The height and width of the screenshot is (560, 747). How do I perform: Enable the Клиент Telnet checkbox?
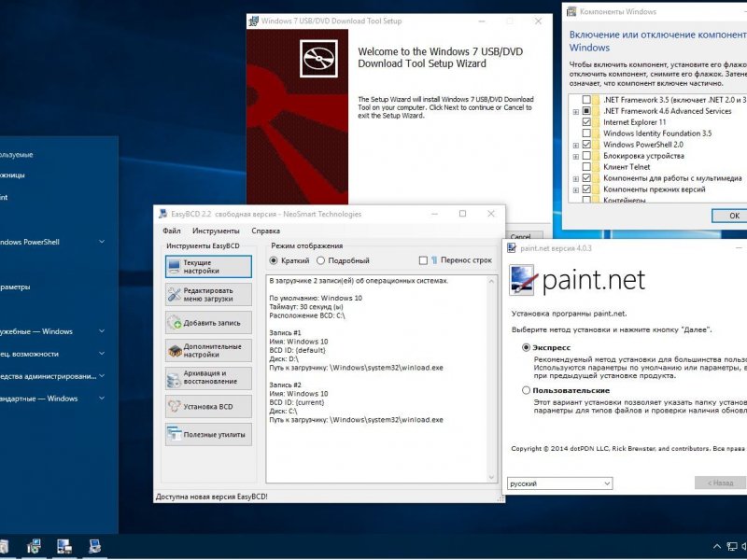tap(586, 167)
